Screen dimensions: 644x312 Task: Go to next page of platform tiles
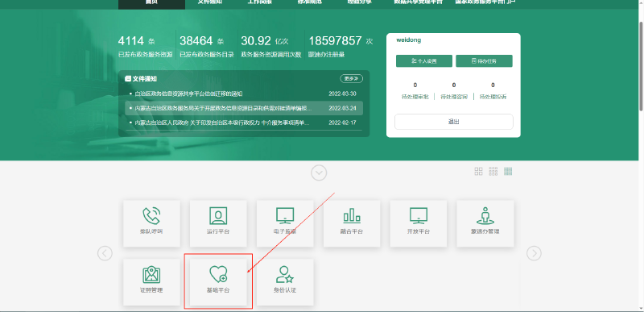point(534,253)
